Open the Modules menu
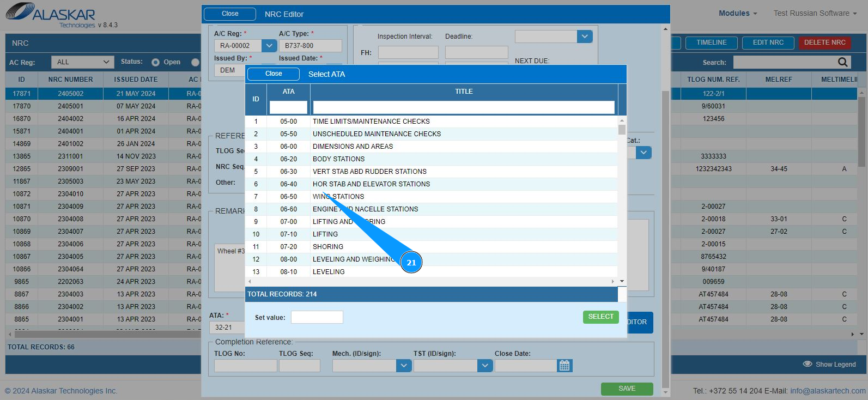Viewport: 868px width, 400px height. point(738,13)
